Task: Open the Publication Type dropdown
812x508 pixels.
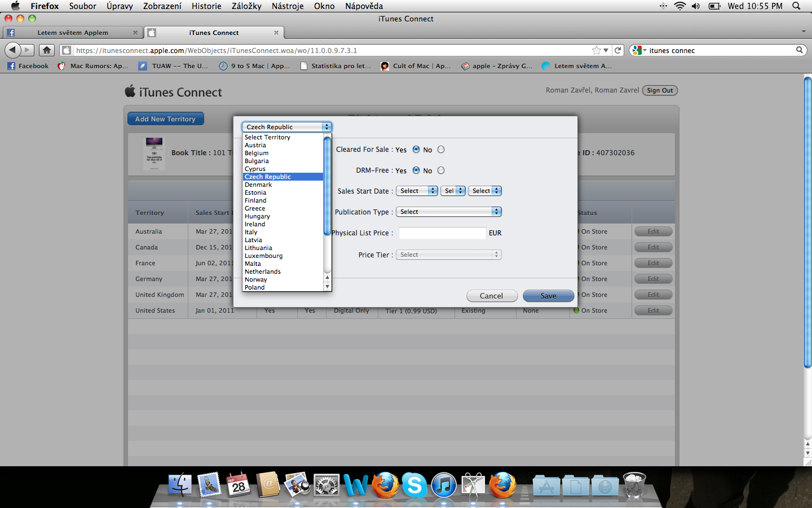Action: click(449, 212)
